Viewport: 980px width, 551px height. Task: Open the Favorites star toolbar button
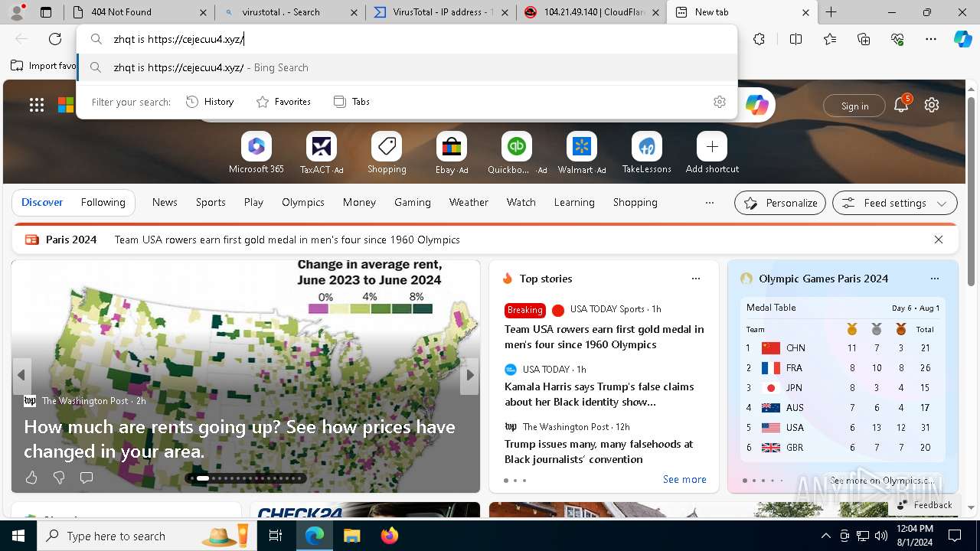(x=830, y=39)
